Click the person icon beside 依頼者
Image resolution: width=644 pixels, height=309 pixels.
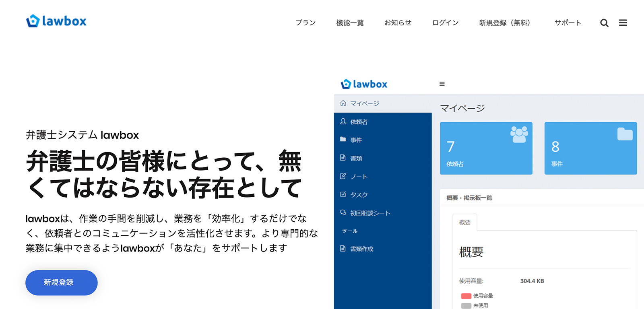click(x=343, y=121)
